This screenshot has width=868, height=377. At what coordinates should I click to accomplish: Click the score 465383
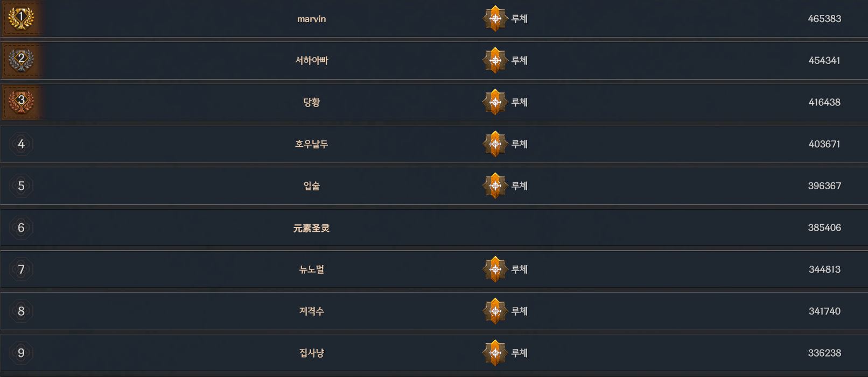pos(824,19)
